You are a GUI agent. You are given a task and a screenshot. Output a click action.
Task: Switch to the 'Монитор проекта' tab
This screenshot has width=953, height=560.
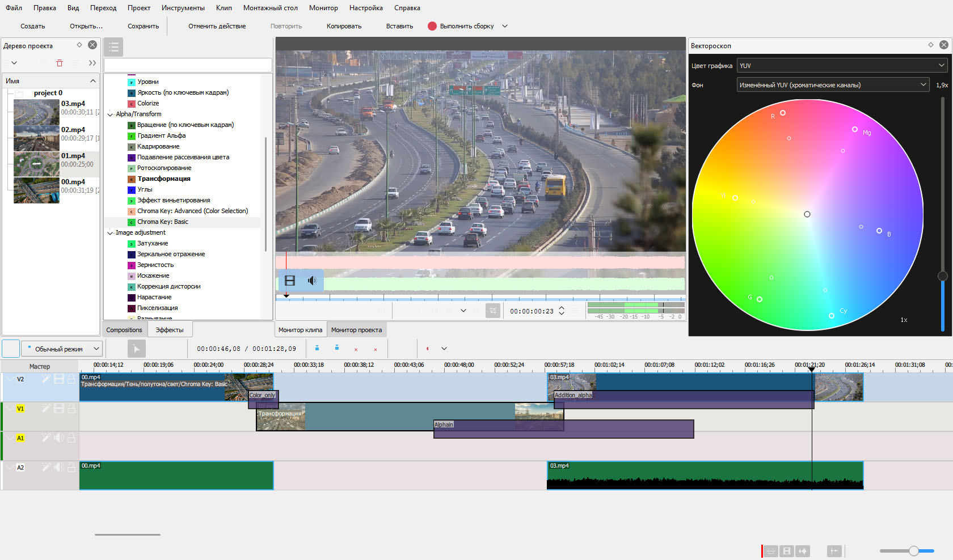pos(356,330)
